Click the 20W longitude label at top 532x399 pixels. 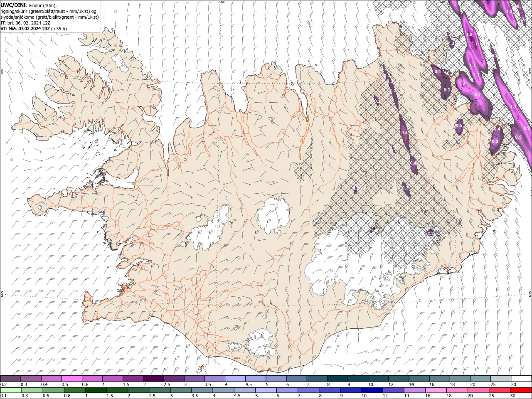tap(221, 2)
